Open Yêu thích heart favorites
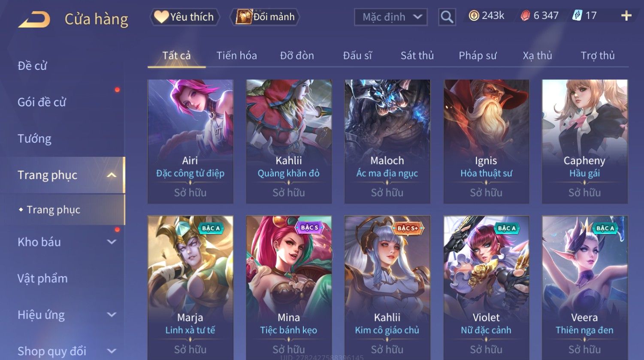 (x=184, y=17)
